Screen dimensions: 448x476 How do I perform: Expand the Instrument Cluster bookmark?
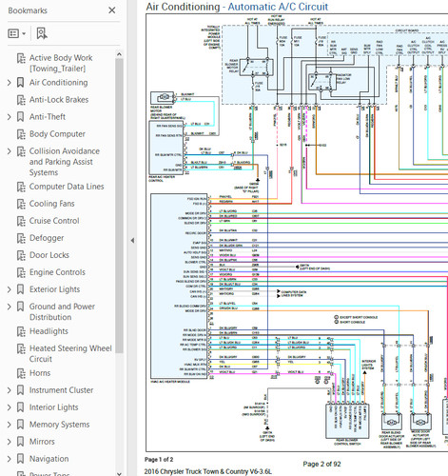[x=10, y=390]
